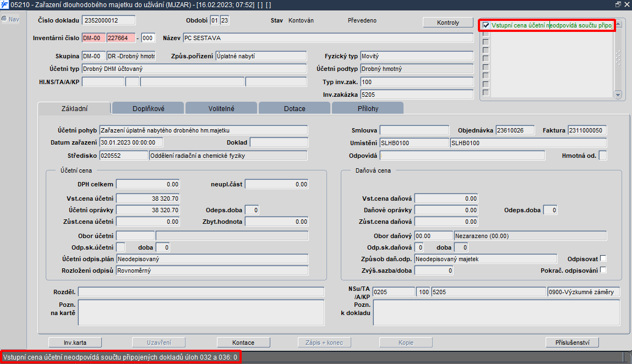Image resolution: width=632 pixels, height=364 pixels.
Task: Select the Nav radio button
Action: point(4,19)
